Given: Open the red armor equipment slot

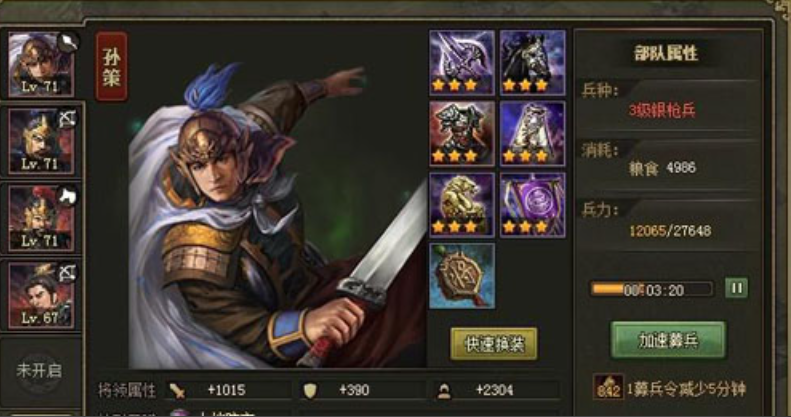Looking at the screenshot, I should click(462, 134).
